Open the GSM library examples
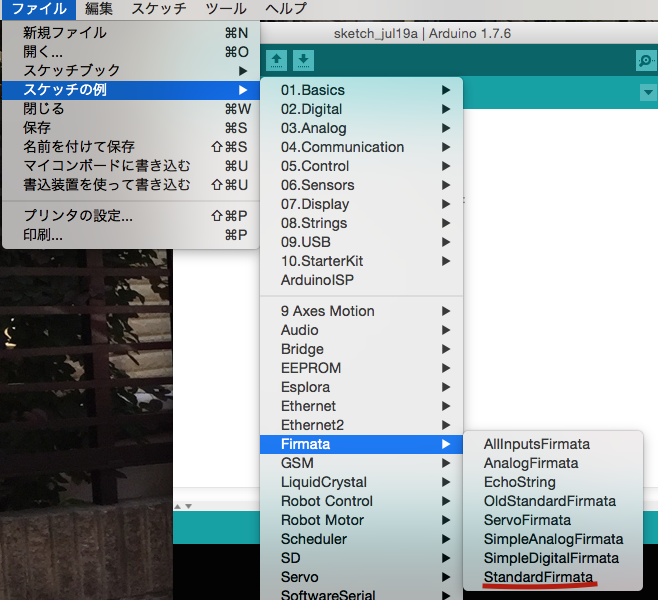The image size is (658, 600). [361, 463]
